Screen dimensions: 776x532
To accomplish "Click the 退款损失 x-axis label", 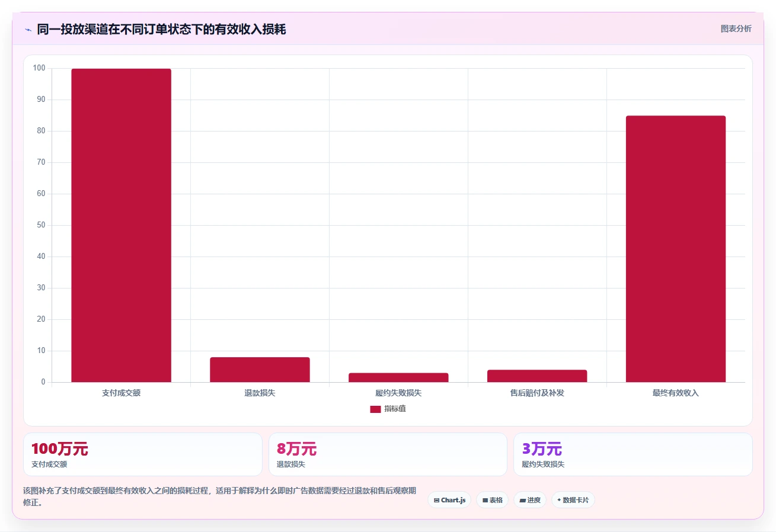I will [260, 393].
